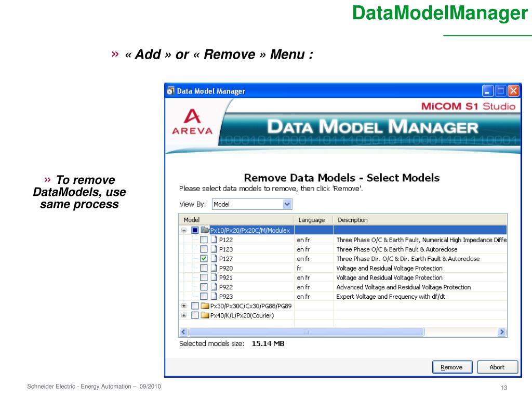Viewport: 532px width, 399px height.
Task: Click the description "Three Phase O/C & Earth Fault & Autoreclose"
Action: pyautogui.click(x=396, y=249)
